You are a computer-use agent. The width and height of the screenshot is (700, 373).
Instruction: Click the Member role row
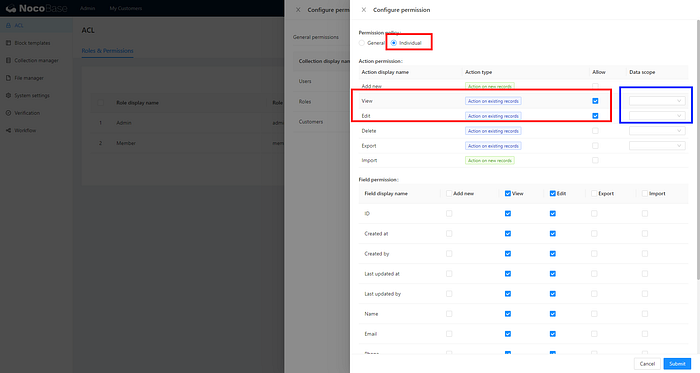click(188, 143)
